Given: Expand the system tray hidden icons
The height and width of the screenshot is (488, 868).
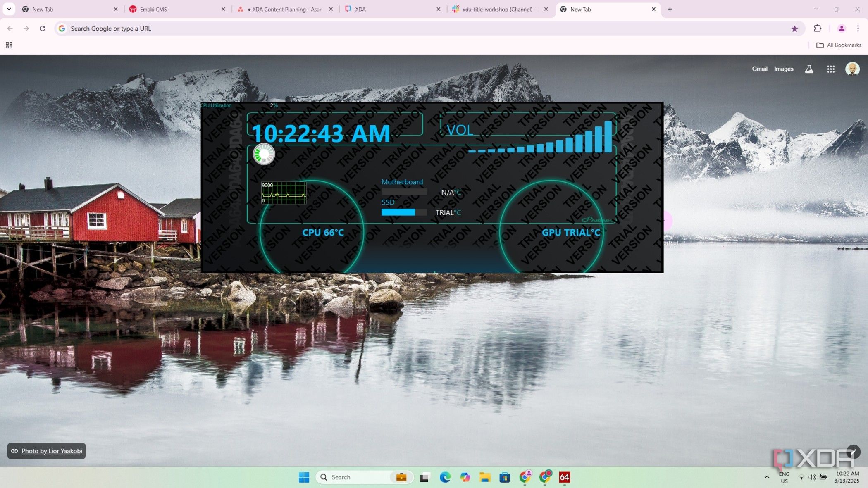Looking at the screenshot, I should [x=767, y=477].
